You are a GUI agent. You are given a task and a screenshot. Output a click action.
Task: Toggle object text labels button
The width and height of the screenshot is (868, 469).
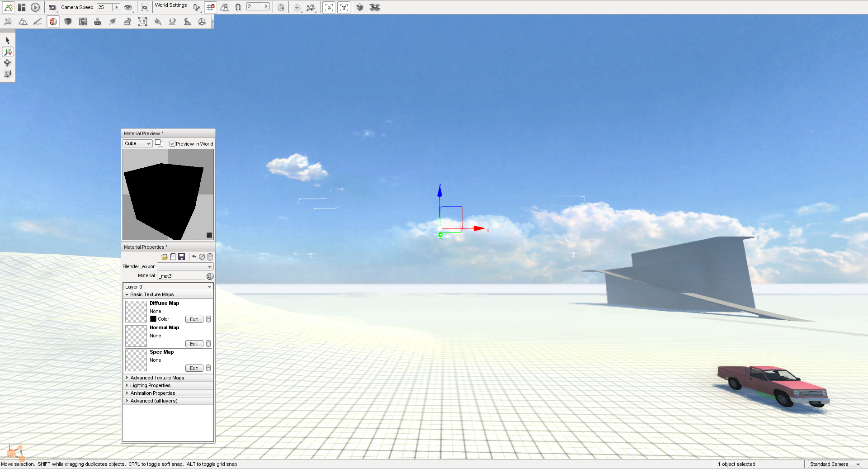pos(344,7)
